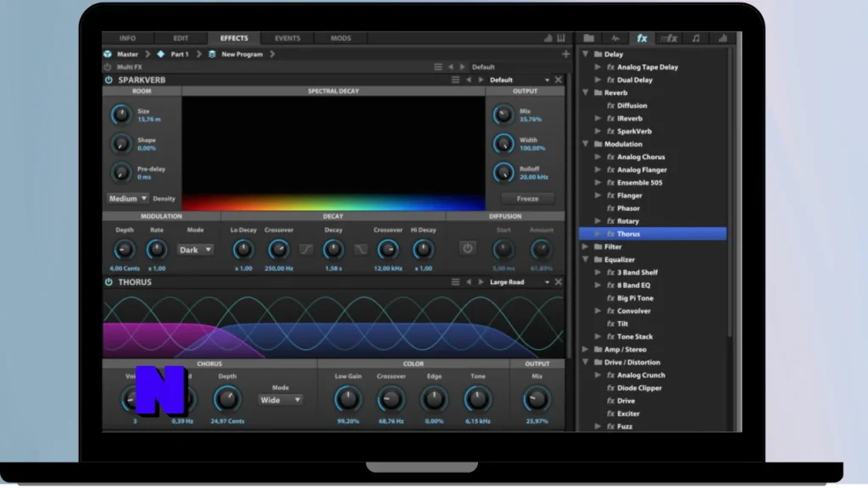
Task: Remove the Thorus effect with X
Action: [558, 282]
